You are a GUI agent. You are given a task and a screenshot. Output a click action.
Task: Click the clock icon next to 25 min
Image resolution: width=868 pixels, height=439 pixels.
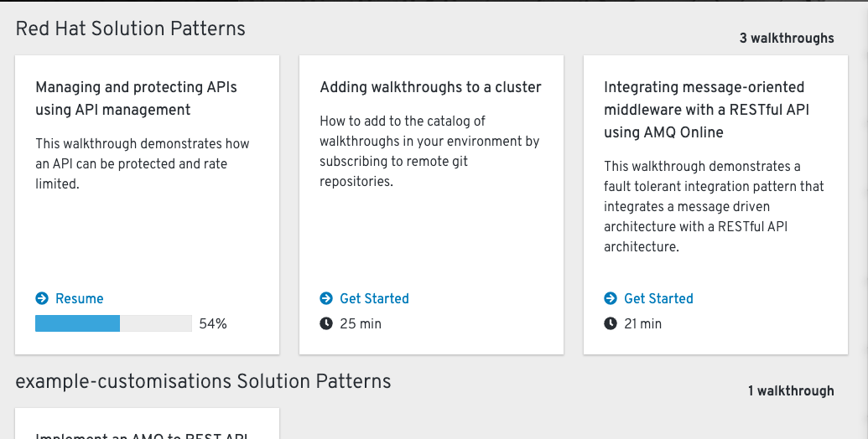point(326,323)
